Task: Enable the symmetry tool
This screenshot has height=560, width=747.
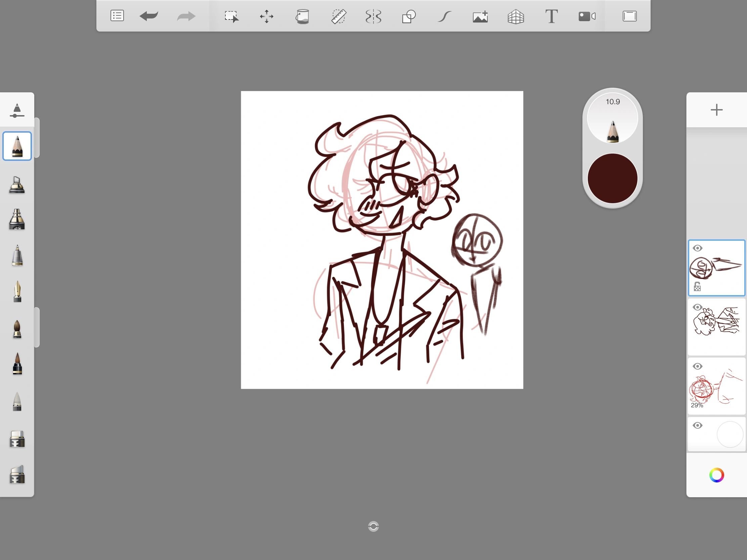Action: [x=373, y=16]
